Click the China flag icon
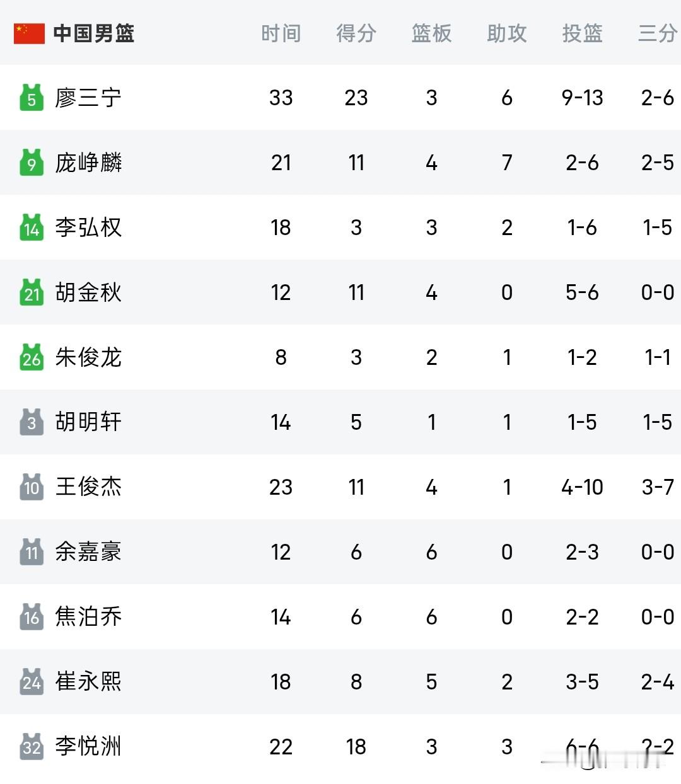 coord(29,33)
